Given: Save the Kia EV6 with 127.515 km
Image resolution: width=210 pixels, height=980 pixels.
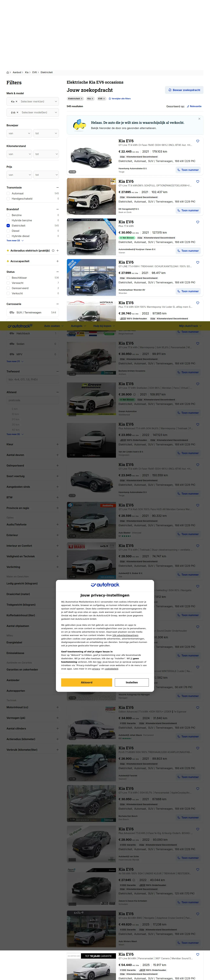Looking at the screenshot, I should coord(197,222).
